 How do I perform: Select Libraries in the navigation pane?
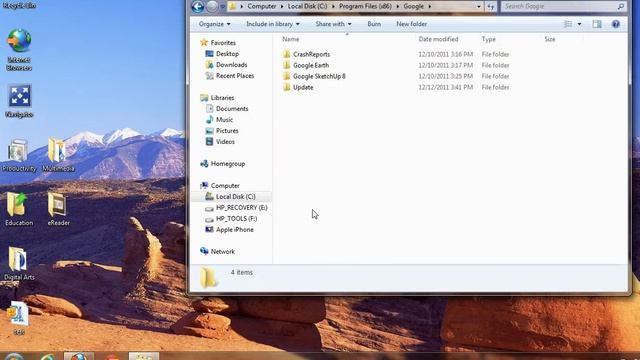tap(222, 98)
